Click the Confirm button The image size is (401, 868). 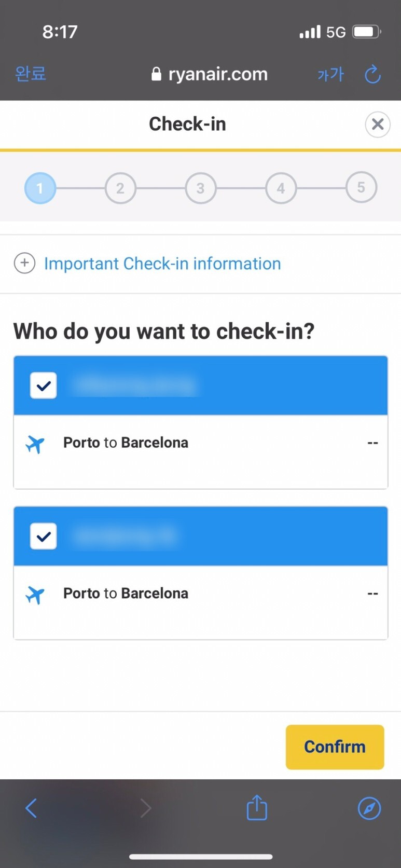click(x=335, y=747)
